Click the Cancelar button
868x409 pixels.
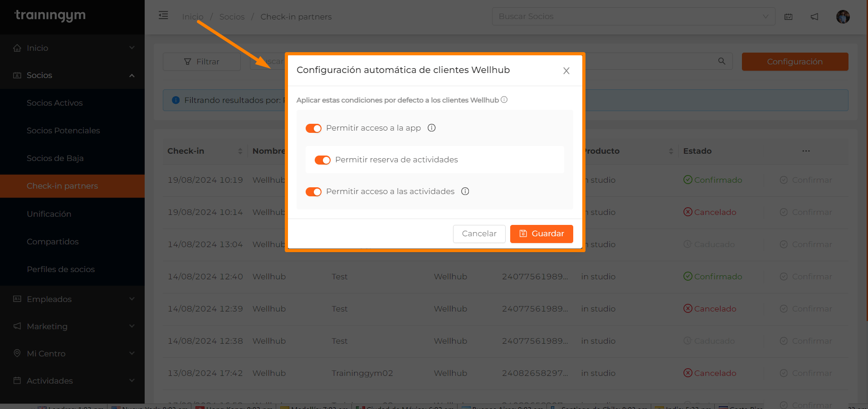point(479,234)
